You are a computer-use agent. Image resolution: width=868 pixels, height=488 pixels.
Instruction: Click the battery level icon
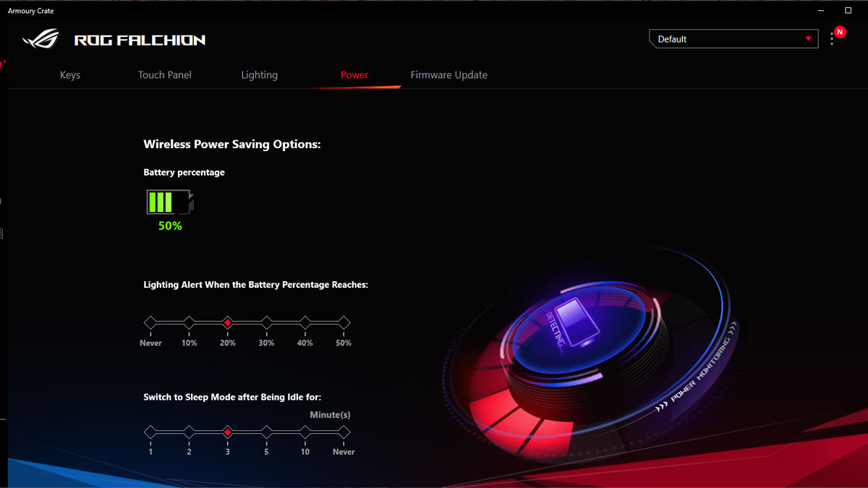coord(170,202)
